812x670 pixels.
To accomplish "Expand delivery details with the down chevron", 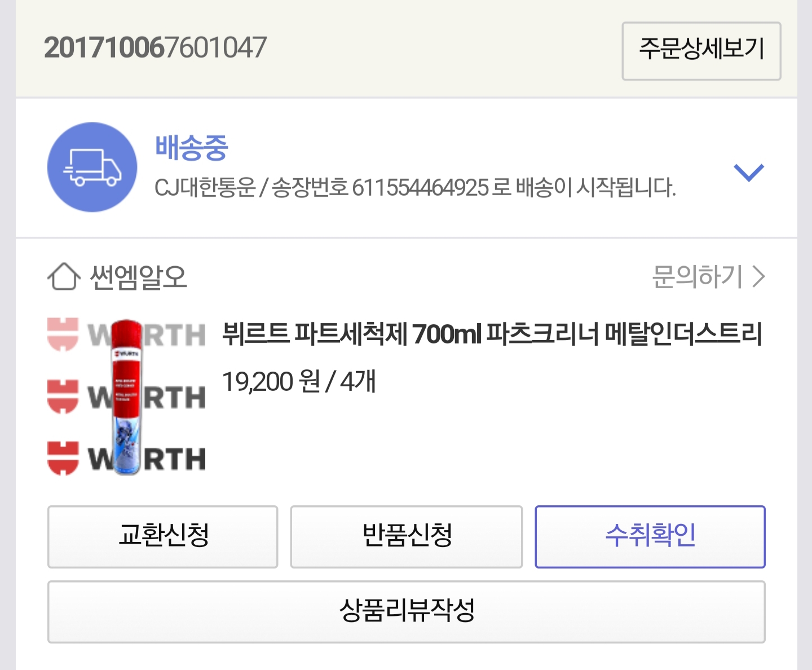I will click(x=748, y=173).
